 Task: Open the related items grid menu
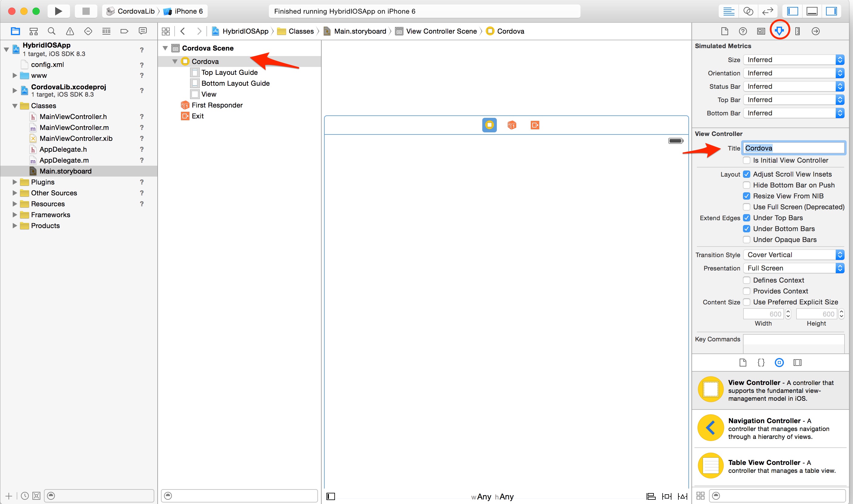click(x=166, y=31)
